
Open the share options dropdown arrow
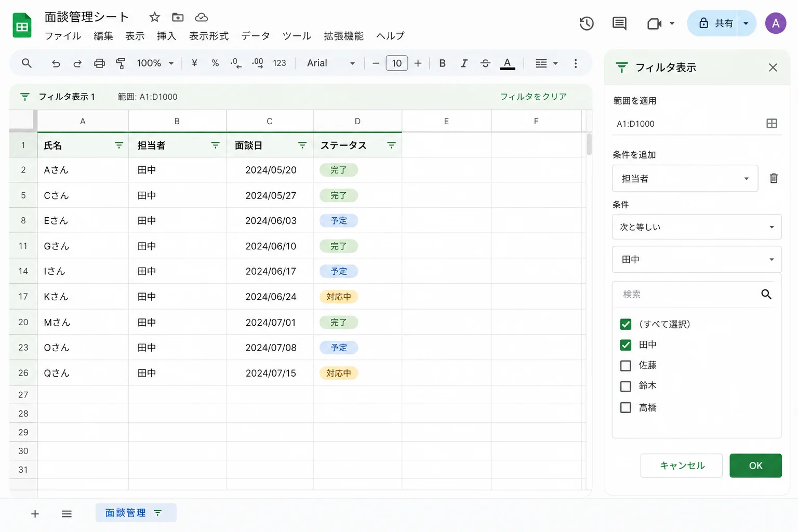click(746, 23)
